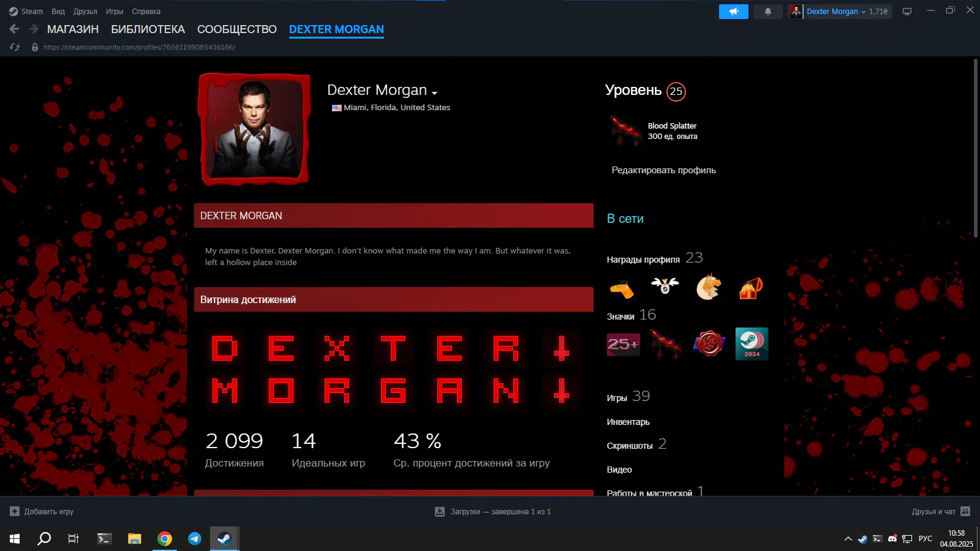Viewport: 980px width, 551px height.
Task: Click the forward navigation arrow
Action: [x=34, y=29]
